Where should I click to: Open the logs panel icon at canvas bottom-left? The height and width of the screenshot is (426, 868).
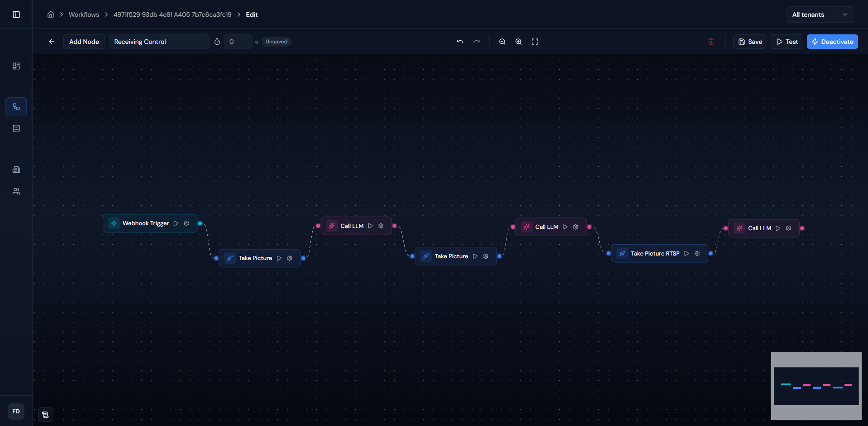coord(45,415)
